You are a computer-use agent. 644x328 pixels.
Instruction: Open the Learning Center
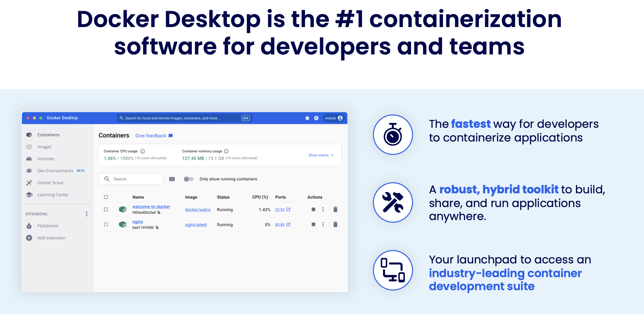pos(53,195)
